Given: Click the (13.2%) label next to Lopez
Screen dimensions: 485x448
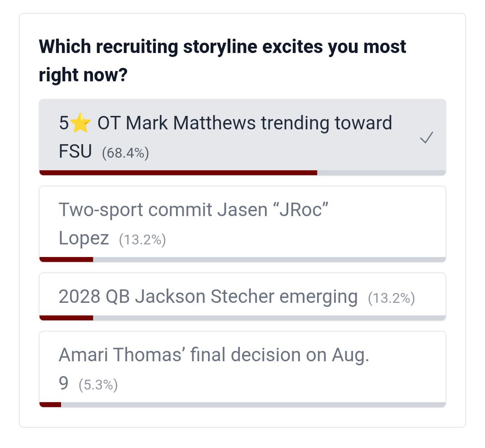Looking at the screenshot, I should [x=143, y=240].
